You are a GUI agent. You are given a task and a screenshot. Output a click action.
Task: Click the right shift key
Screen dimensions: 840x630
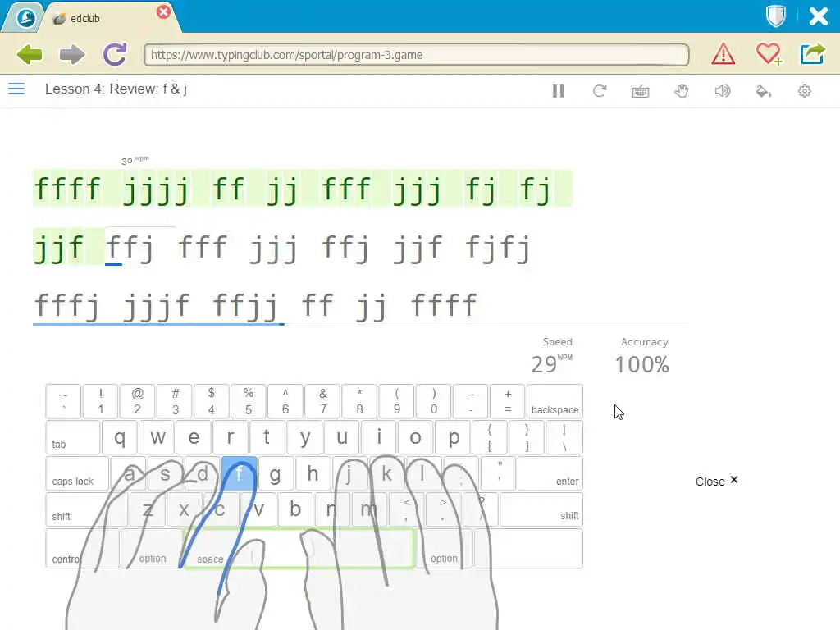541,509
